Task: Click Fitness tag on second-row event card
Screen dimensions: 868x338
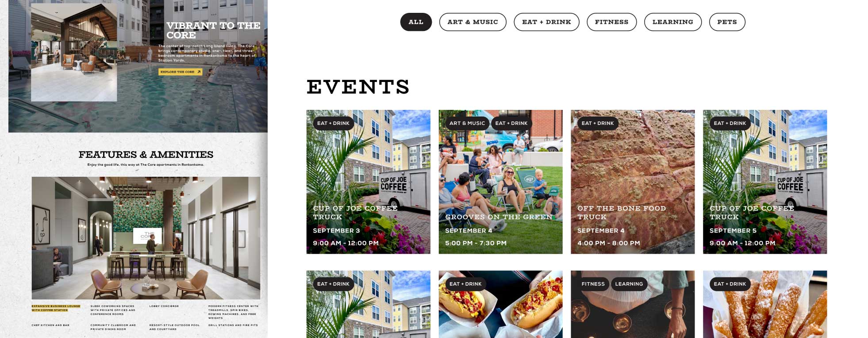Action: tap(593, 284)
